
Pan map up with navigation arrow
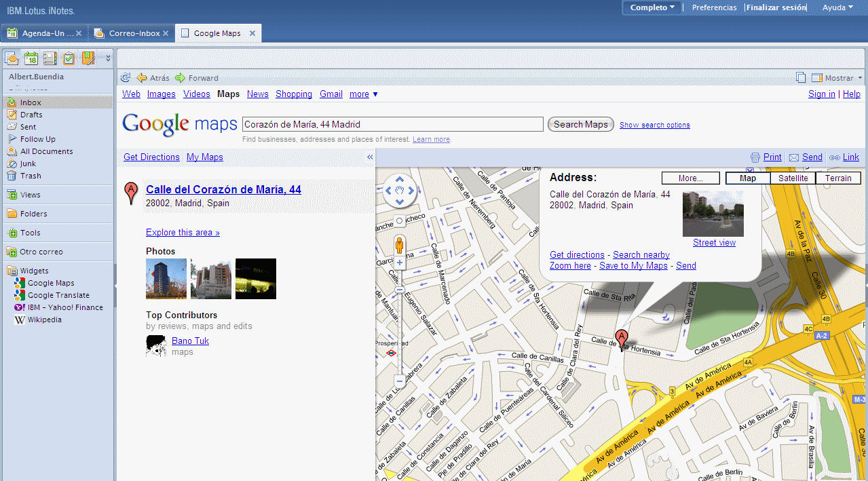tap(399, 180)
